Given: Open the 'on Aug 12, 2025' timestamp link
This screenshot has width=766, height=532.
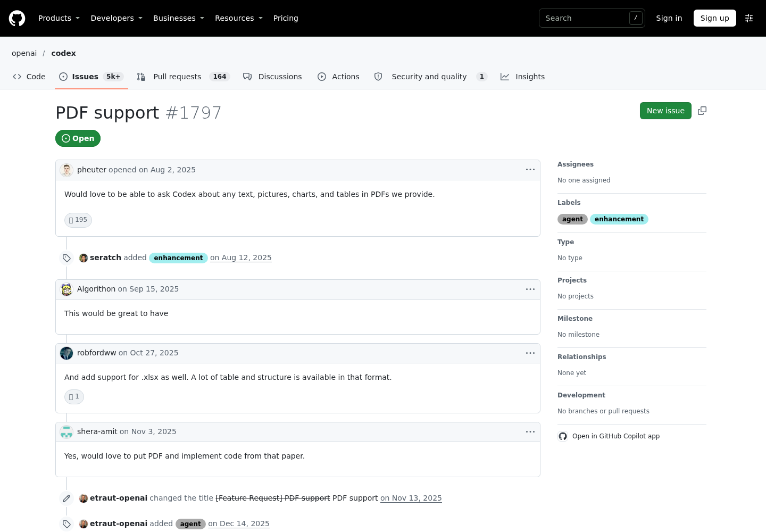Looking at the screenshot, I should pos(241,257).
